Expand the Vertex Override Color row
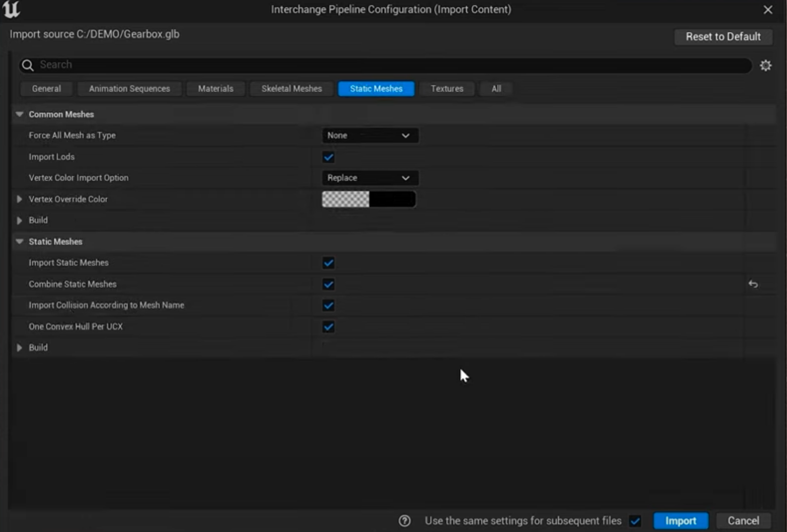The image size is (787, 532). coord(19,199)
